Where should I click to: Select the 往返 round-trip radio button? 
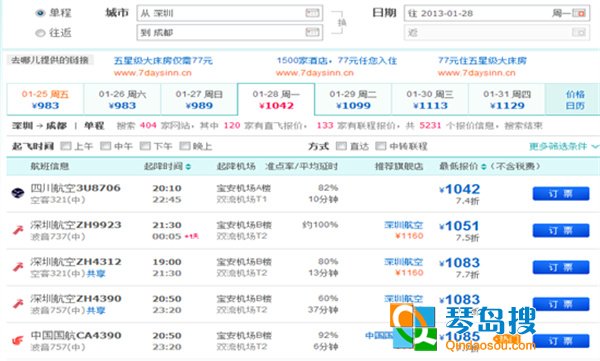(x=40, y=33)
